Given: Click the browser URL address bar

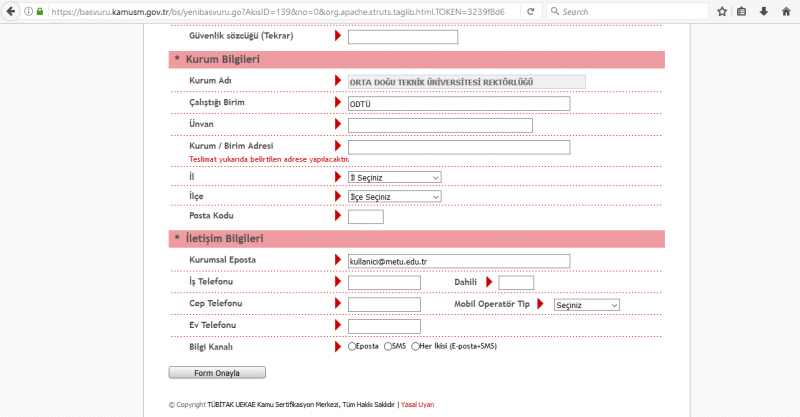Looking at the screenshot, I should [x=278, y=11].
